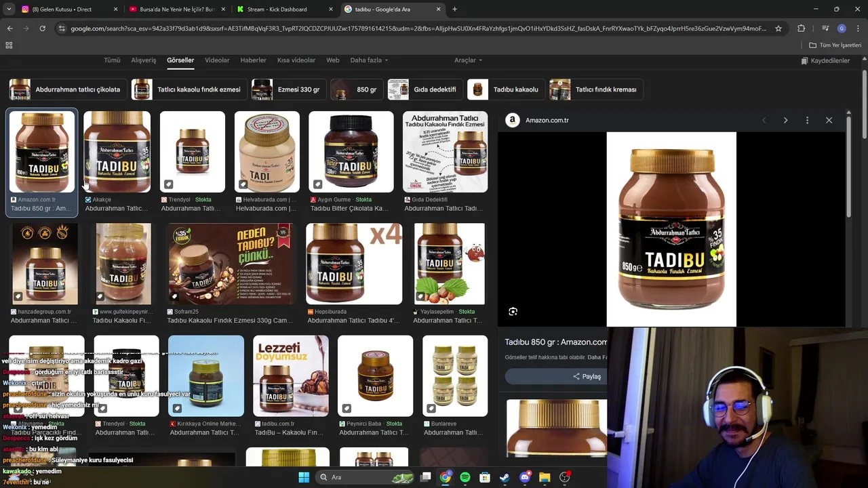Image resolution: width=868 pixels, height=488 pixels.
Task: Open the Neden Tadıbu Sofram25 thumbnail
Action: 232,264
